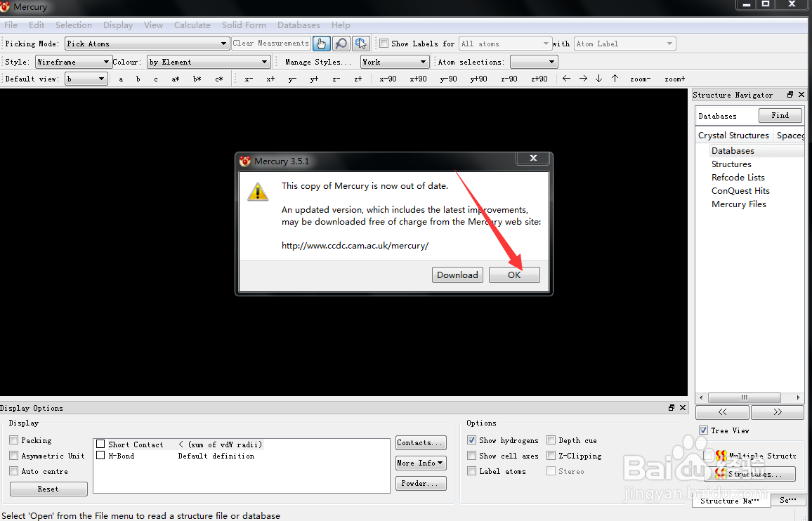
Task: Close the Structure Navigator panel
Action: [801, 95]
